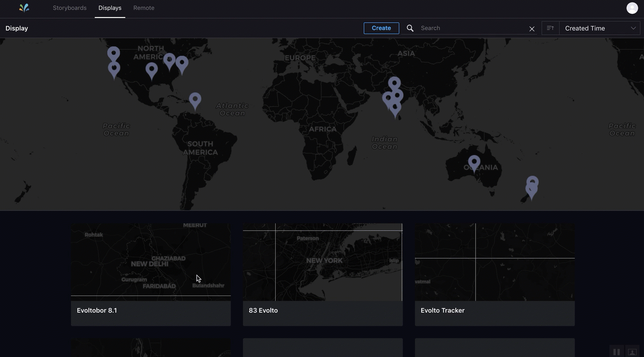Open the Remote tab
644x357 pixels.
(144, 8)
